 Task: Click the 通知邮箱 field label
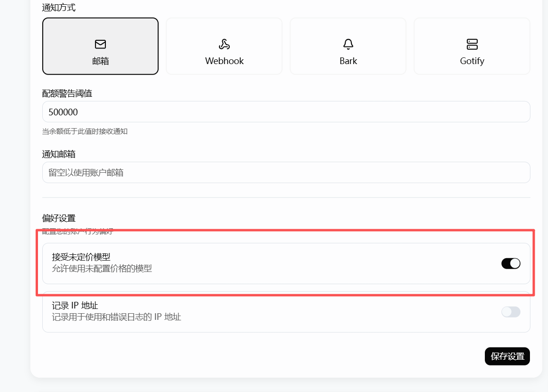[59, 154]
